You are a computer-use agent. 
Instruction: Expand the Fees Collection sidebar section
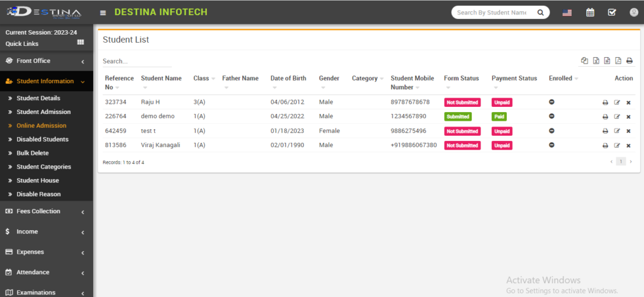(x=47, y=211)
